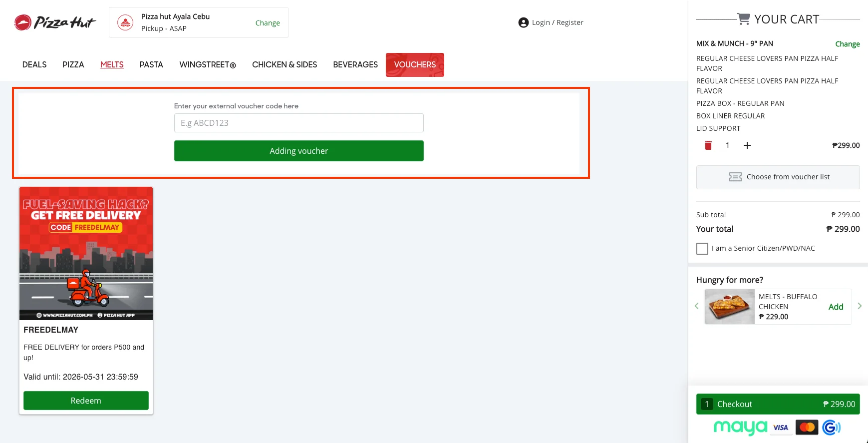Open Login / Register link

pyautogui.click(x=558, y=22)
